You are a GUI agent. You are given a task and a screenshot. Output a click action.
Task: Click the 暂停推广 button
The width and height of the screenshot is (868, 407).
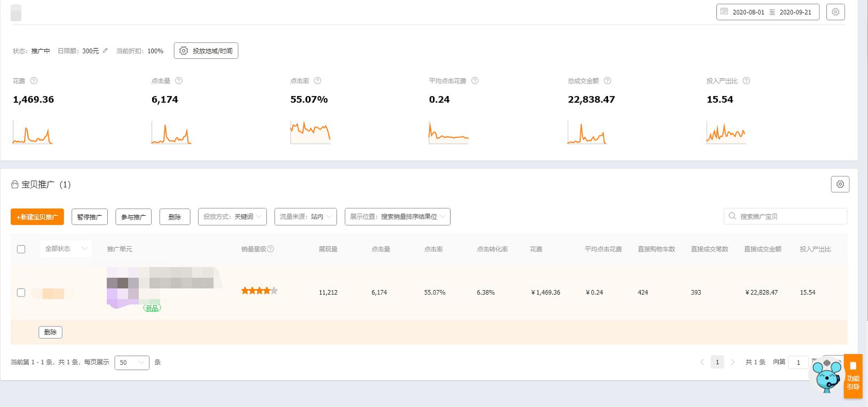pos(89,217)
